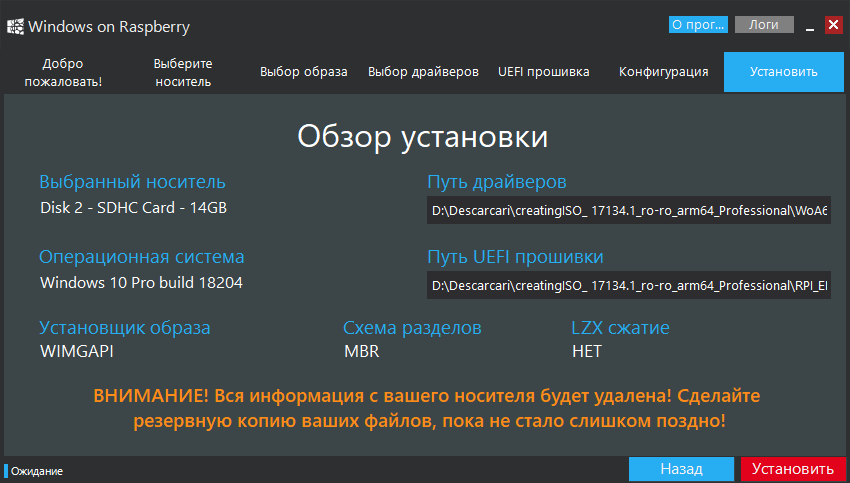This screenshot has height=483, width=850.
Task: Open the "О прог..." about window
Action: (697, 25)
